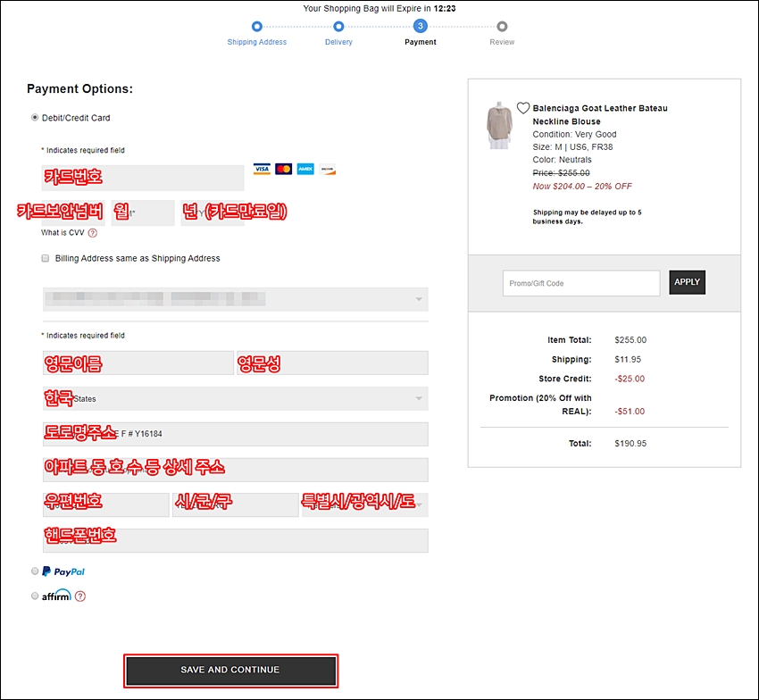
Task: Click the phone number input field
Action: tap(236, 540)
